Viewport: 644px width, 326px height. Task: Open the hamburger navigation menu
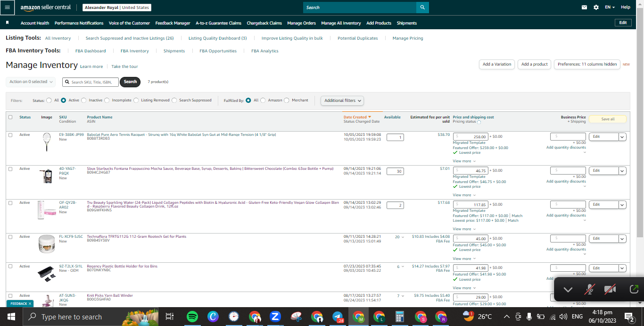point(7,7)
